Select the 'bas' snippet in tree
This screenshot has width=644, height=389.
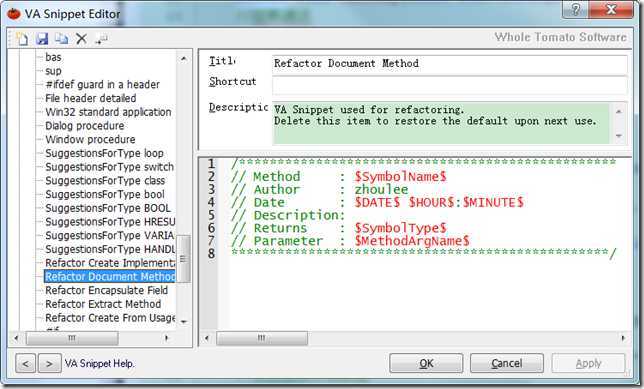point(53,57)
